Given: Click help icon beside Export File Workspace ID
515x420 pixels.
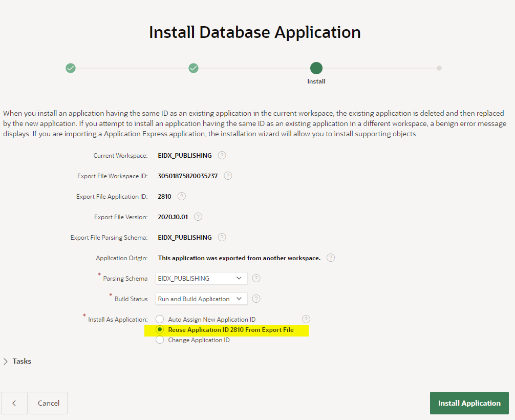Looking at the screenshot, I should click(x=228, y=176).
